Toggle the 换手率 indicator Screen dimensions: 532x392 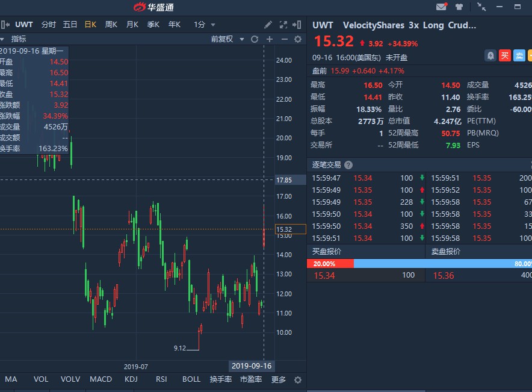coord(220,379)
